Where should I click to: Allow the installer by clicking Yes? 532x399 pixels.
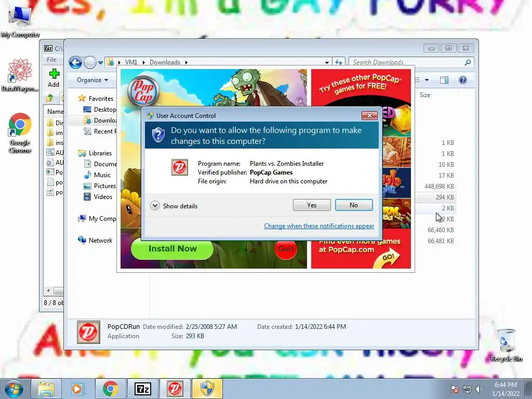pos(312,205)
